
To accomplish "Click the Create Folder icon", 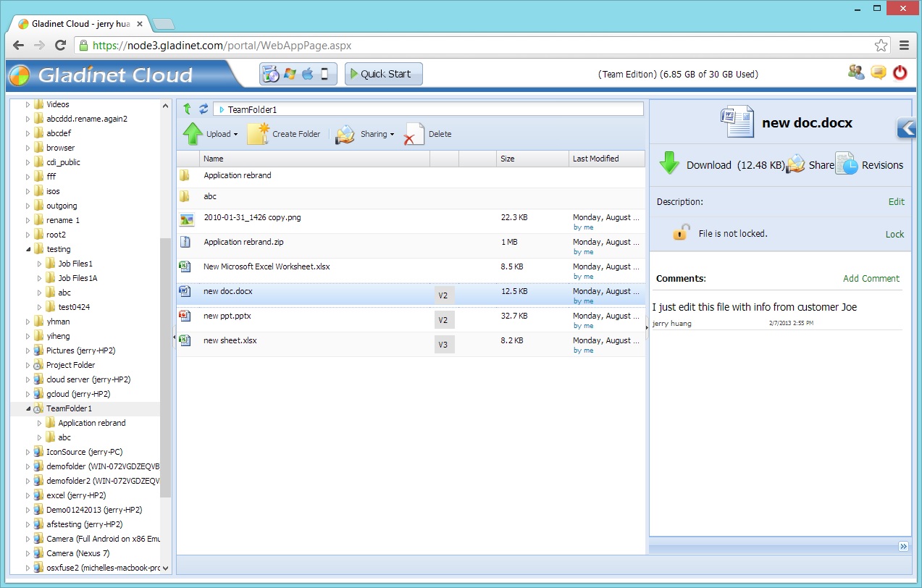I will coord(258,134).
